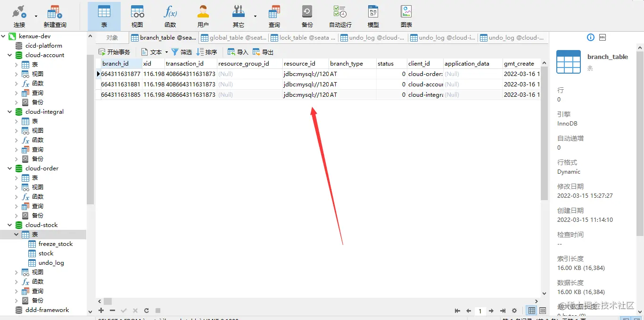Open the 用户 user toolbar icon
Viewport: 644px width, 320px height.
(x=203, y=16)
